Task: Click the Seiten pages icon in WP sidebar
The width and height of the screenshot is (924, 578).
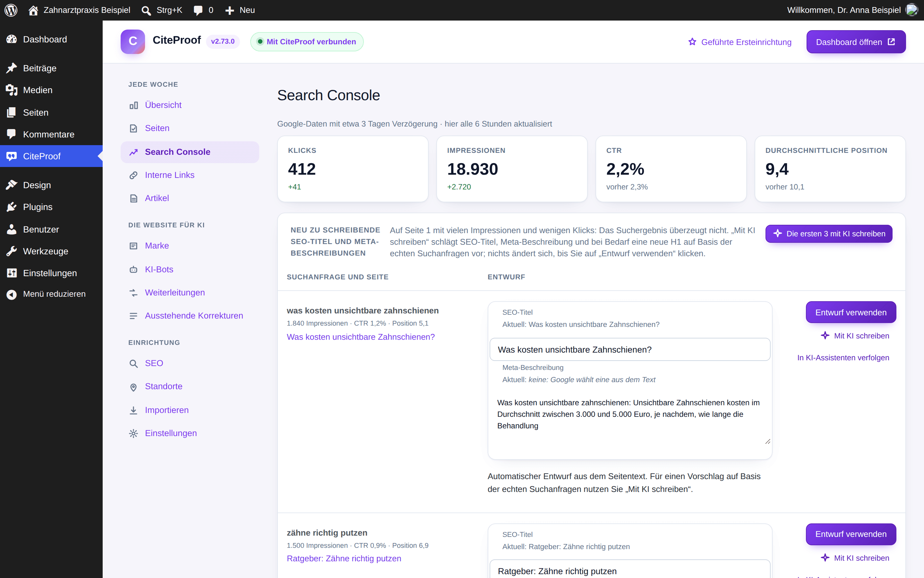Action: point(12,112)
